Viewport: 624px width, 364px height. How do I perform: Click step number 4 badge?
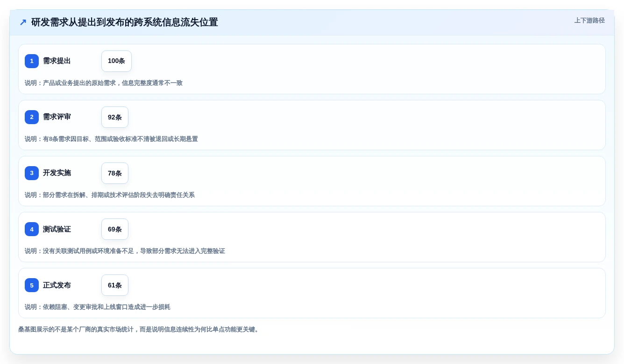[x=32, y=229]
